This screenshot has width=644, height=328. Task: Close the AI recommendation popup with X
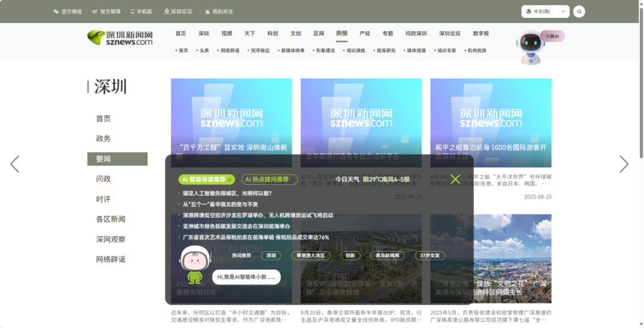[x=456, y=179]
